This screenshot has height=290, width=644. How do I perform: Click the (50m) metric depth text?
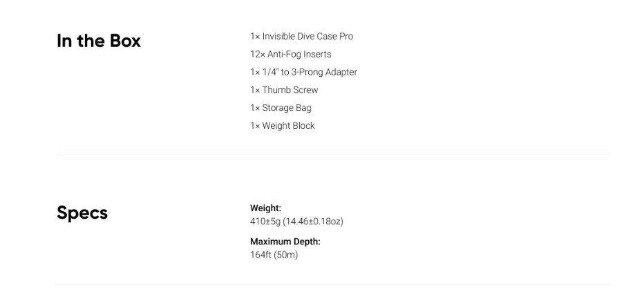coord(286,255)
